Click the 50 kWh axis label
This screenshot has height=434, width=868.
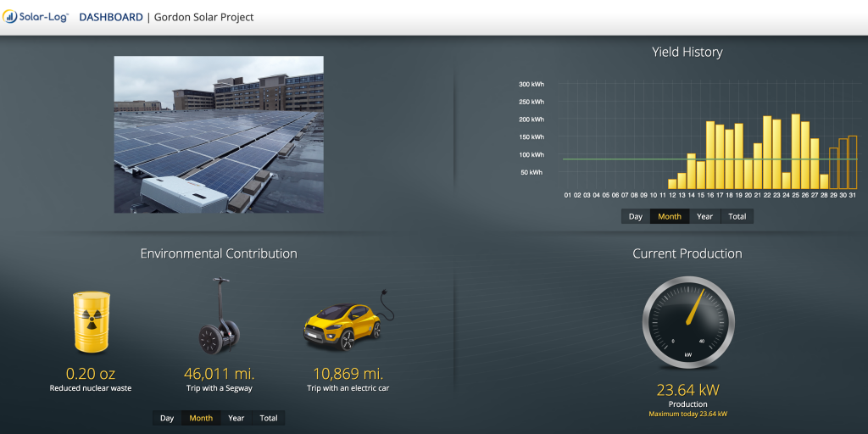point(532,172)
